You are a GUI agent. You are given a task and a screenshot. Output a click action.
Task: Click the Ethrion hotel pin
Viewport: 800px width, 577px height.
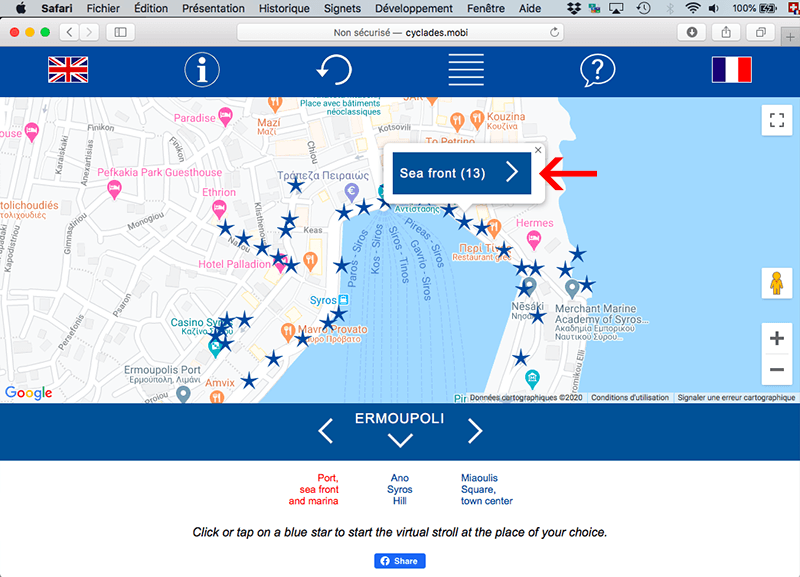[219, 209]
